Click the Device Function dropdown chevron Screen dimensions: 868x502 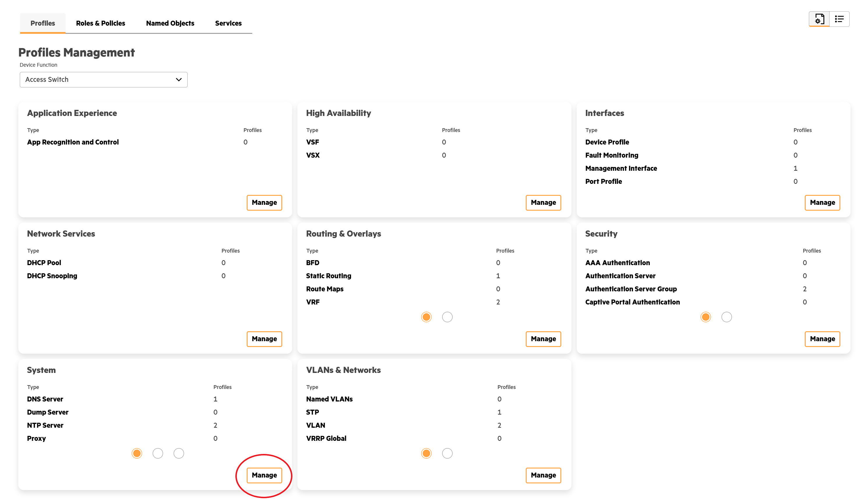coord(179,80)
